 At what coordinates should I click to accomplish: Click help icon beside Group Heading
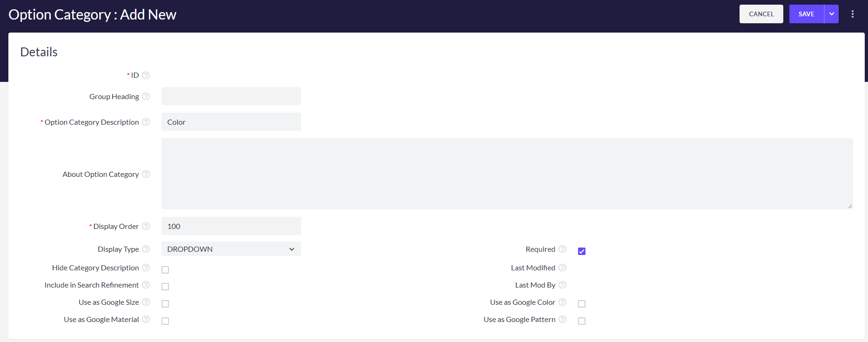[x=146, y=96]
